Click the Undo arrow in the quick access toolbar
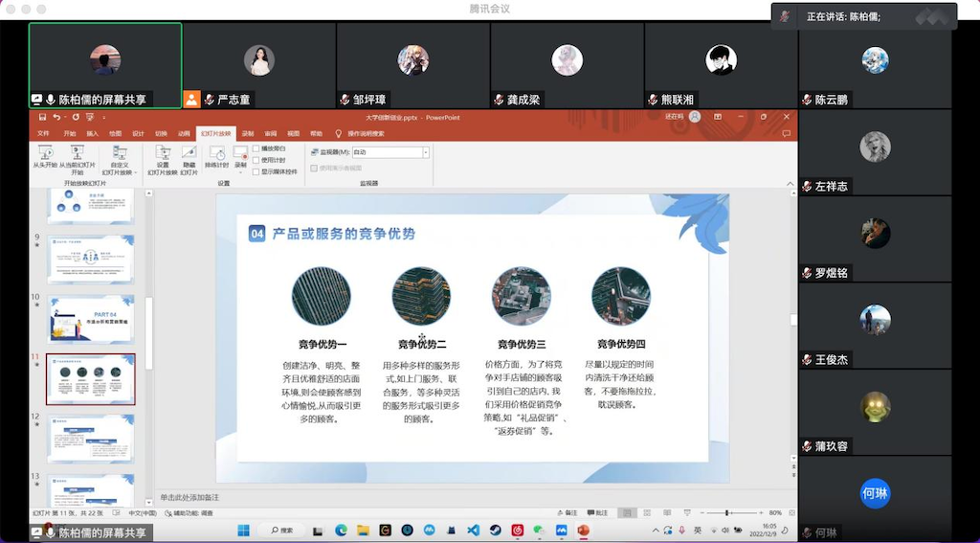 coord(56,117)
